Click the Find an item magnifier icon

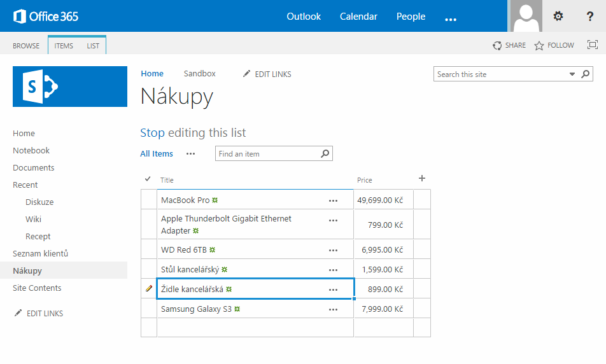tap(325, 153)
